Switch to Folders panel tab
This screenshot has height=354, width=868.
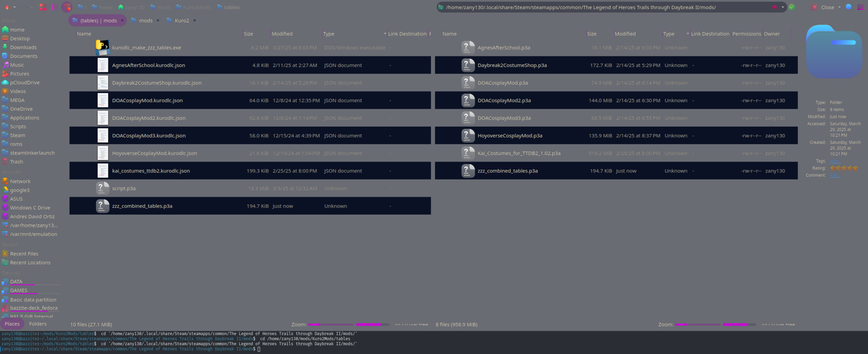pyautogui.click(x=38, y=324)
